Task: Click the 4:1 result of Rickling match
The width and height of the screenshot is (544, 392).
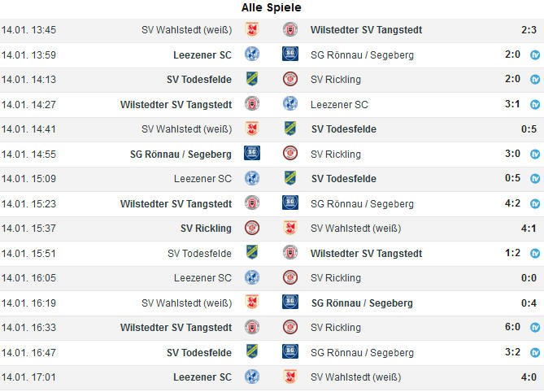Action: pos(529,229)
